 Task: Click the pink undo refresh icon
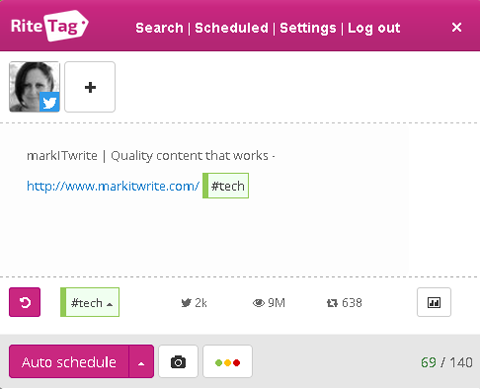25,302
